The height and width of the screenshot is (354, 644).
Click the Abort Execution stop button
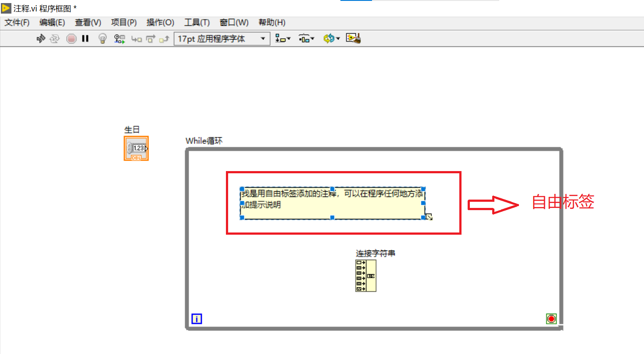pos(71,39)
